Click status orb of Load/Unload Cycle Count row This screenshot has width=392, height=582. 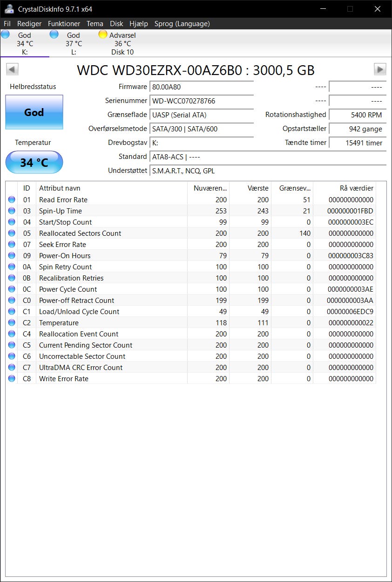[12, 312]
